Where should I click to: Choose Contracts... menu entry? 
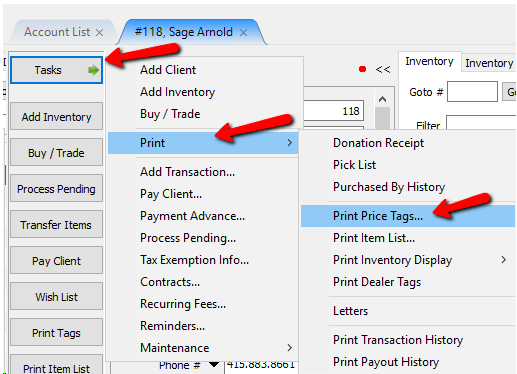pos(170,282)
